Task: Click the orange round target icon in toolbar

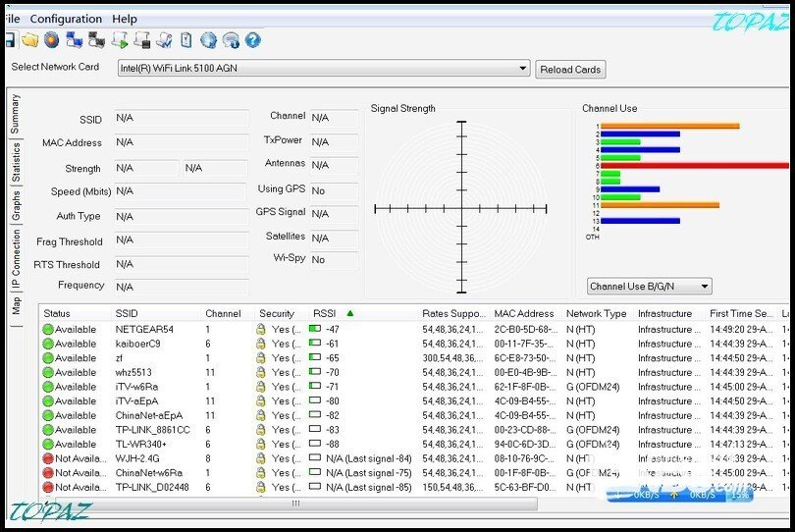Action: pos(51,40)
